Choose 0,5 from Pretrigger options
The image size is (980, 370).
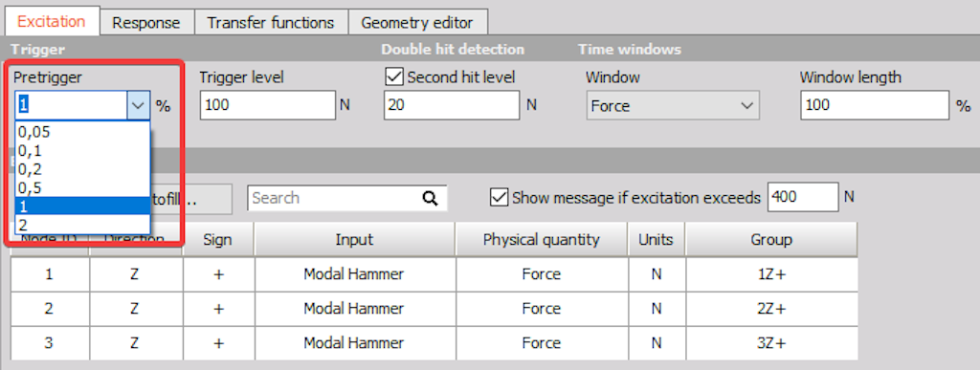82,187
